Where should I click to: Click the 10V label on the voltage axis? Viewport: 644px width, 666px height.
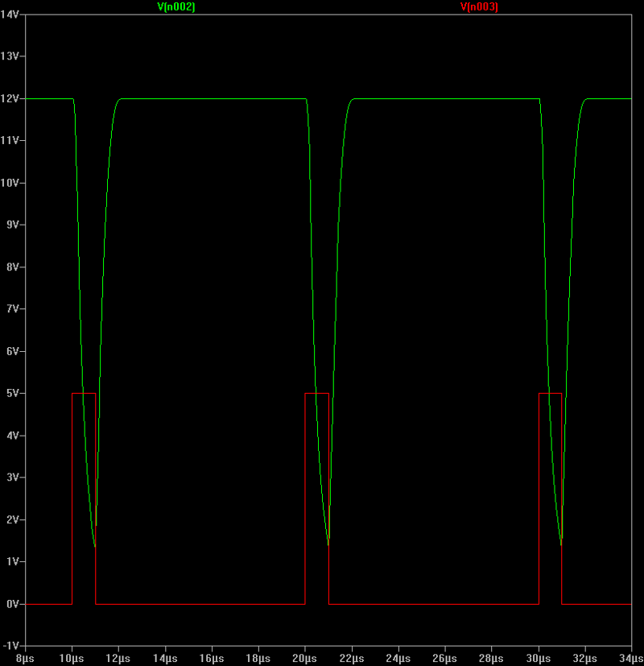point(10,183)
